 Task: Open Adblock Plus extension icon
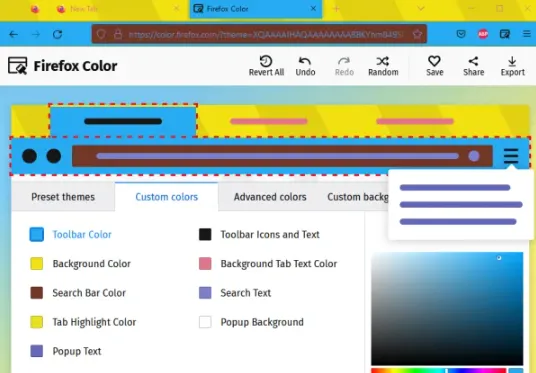[x=483, y=34]
